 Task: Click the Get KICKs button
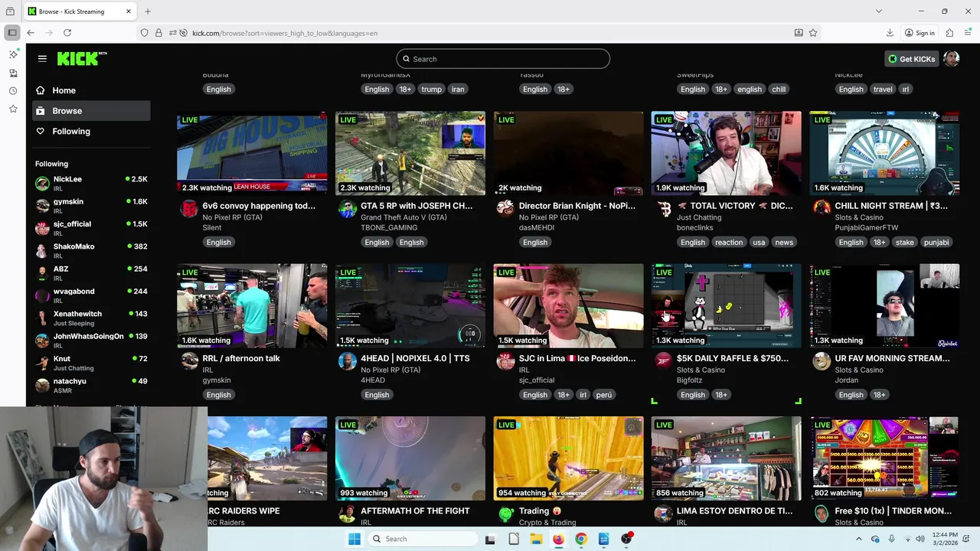pyautogui.click(x=912, y=59)
